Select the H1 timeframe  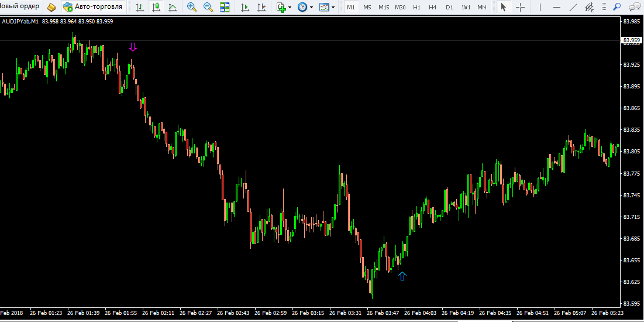416,8
